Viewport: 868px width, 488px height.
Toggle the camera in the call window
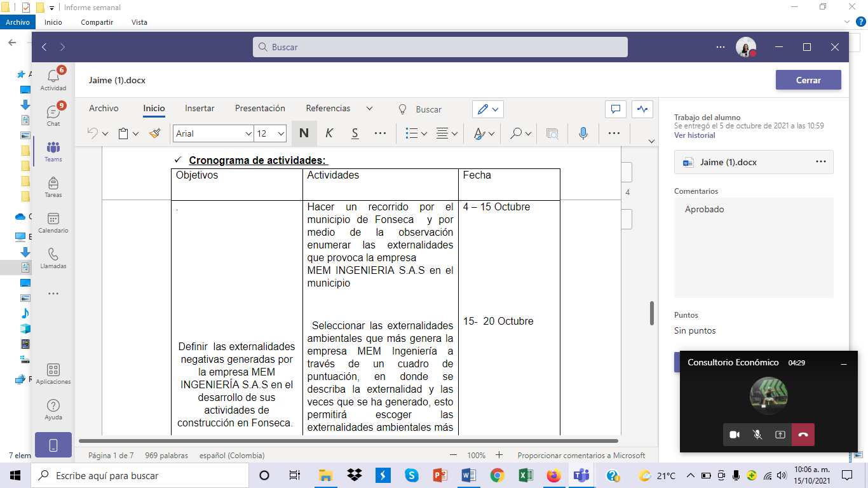pyautogui.click(x=735, y=435)
